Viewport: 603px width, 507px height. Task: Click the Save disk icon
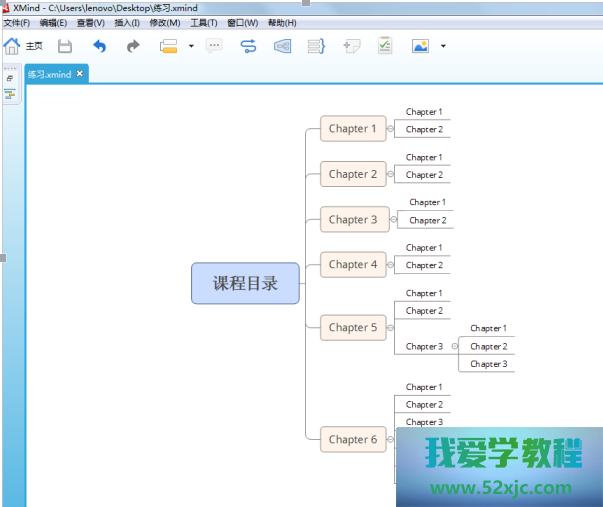65,46
